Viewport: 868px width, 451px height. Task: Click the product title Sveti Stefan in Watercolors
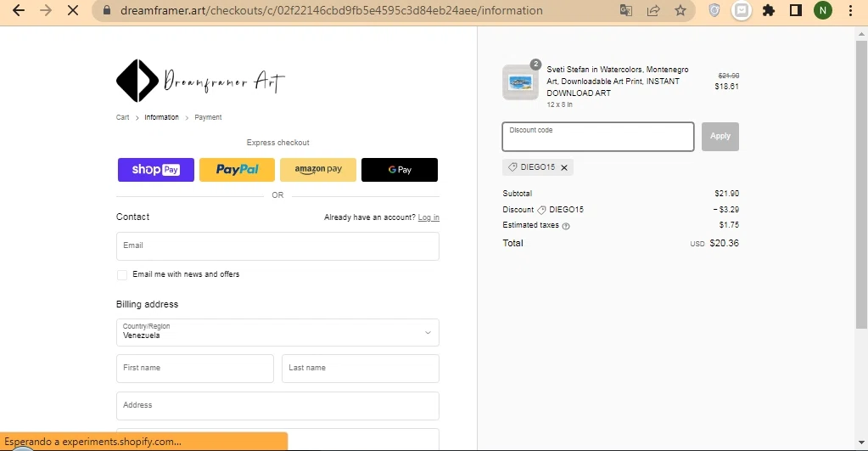point(618,81)
